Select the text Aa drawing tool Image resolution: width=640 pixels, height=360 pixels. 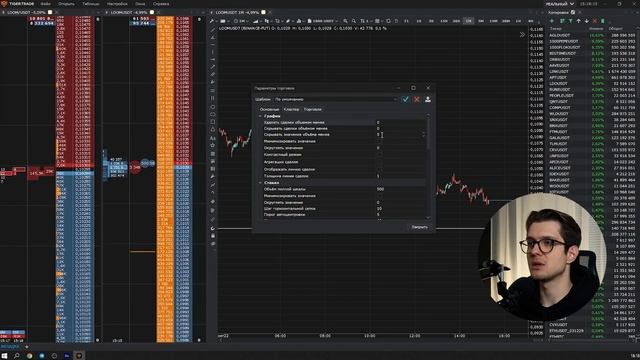[213, 138]
